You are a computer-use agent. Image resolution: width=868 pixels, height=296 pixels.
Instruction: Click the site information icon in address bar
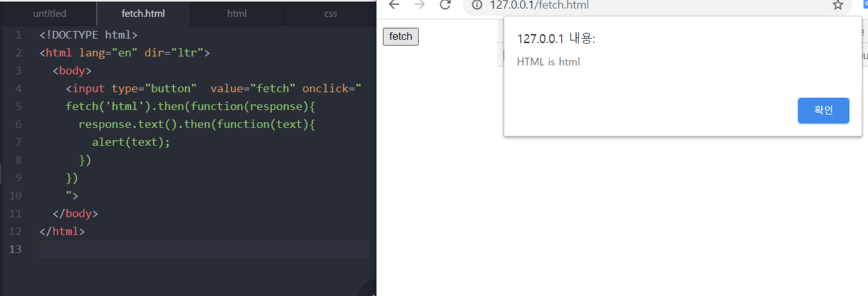pyautogui.click(x=477, y=5)
